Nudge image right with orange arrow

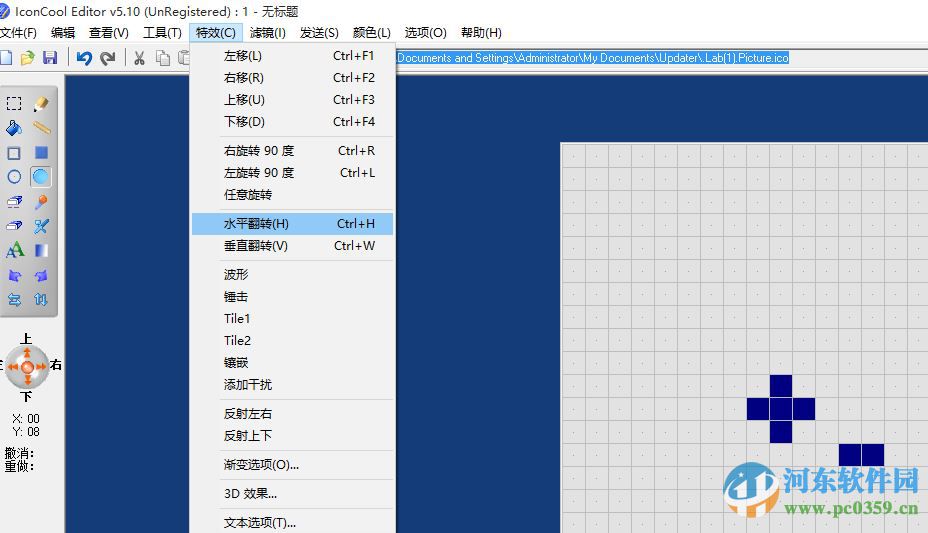(x=41, y=367)
